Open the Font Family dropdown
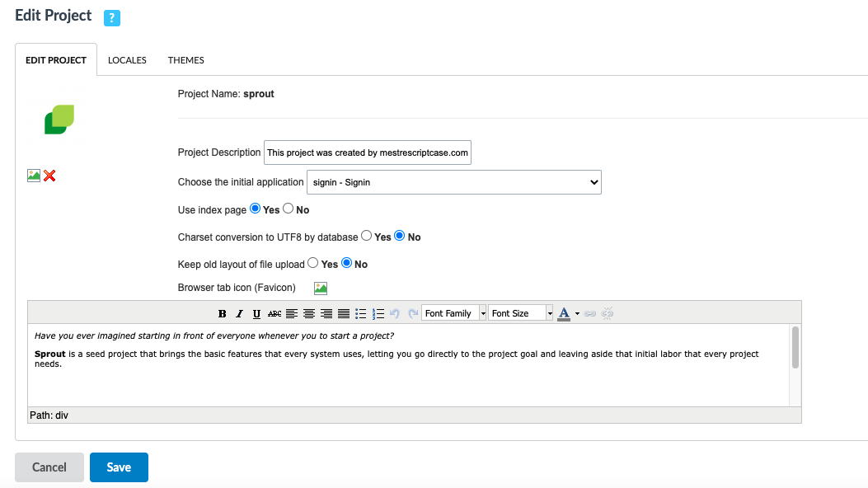Viewport: 868px width, 488px height. point(454,314)
